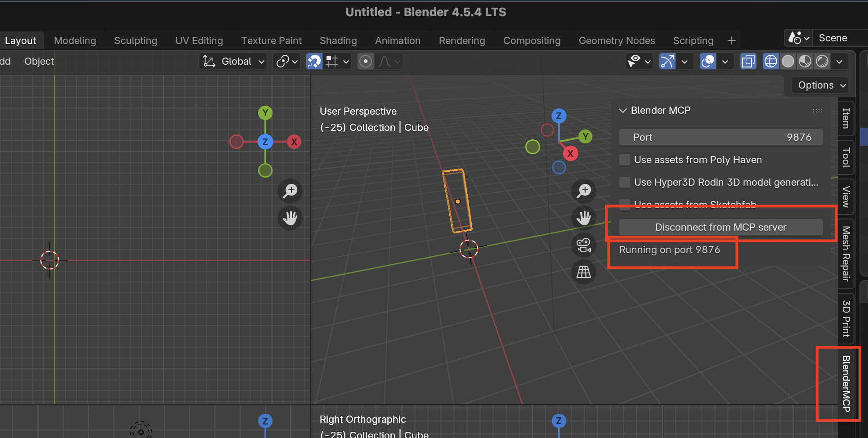Click Disconnect from MCP server button
This screenshot has height=438, width=868.
pyautogui.click(x=720, y=227)
